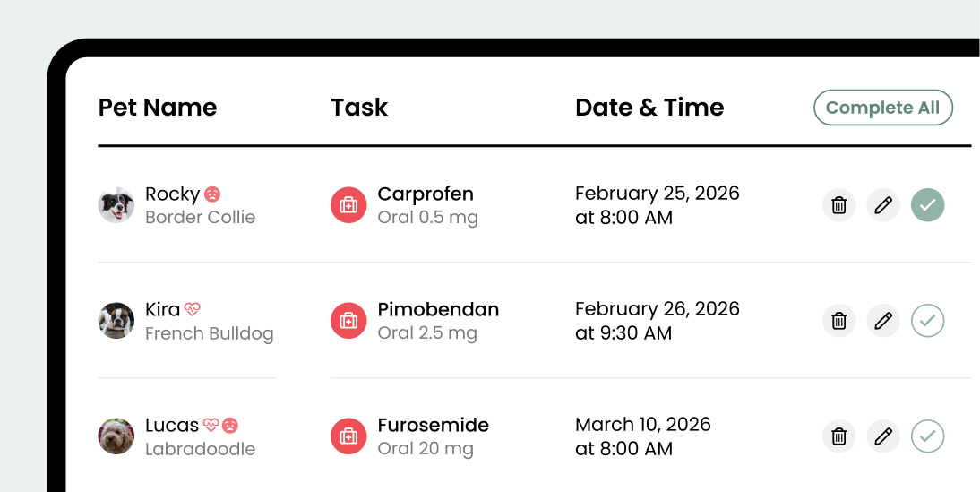Edit Rocky's Carprofen task with pencil icon
This screenshot has width=980, height=492.
pyautogui.click(x=883, y=205)
